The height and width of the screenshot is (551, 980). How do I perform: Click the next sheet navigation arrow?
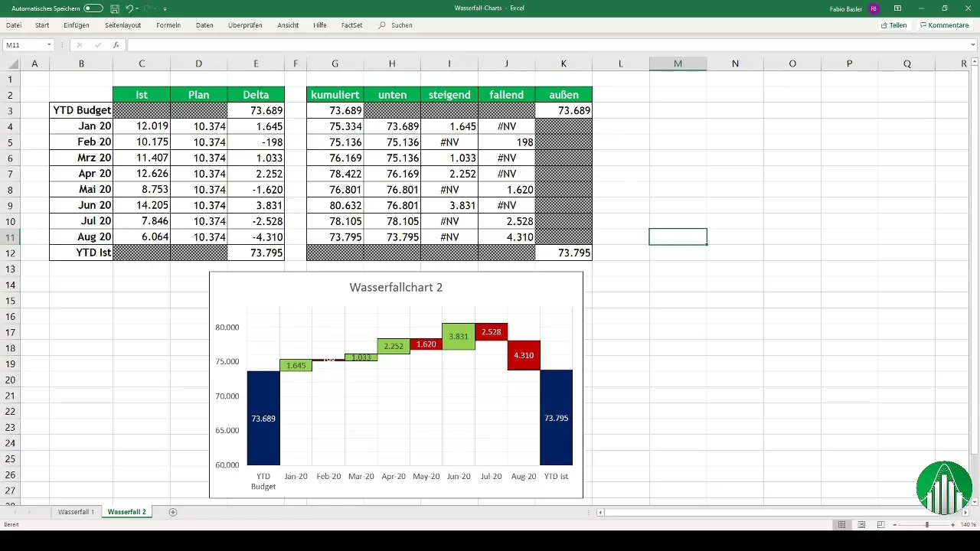click(x=30, y=512)
